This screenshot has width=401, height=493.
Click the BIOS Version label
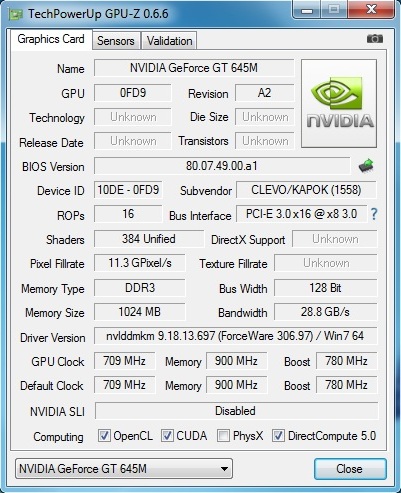[53, 167]
